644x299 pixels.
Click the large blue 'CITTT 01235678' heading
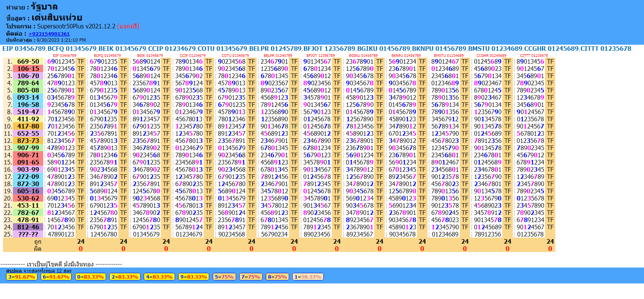(606, 49)
